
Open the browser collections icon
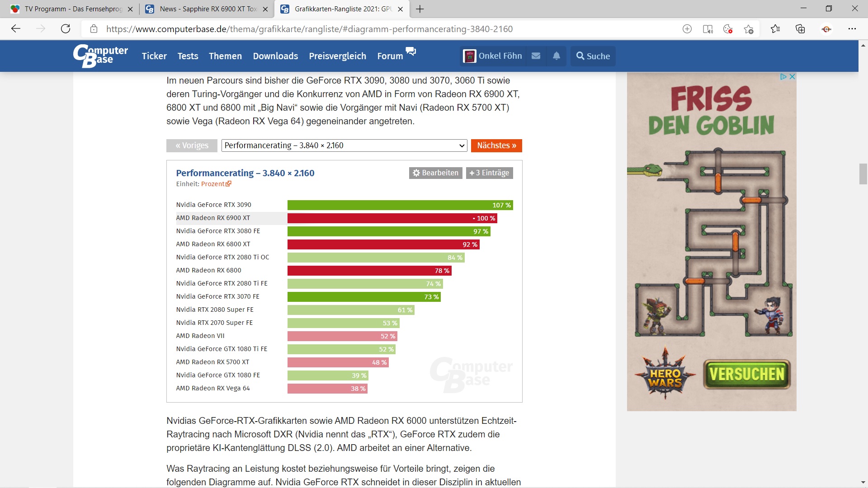coord(800,29)
